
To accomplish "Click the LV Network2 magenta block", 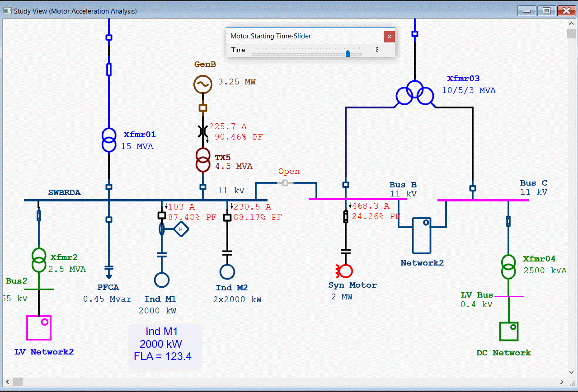I will click(39, 327).
